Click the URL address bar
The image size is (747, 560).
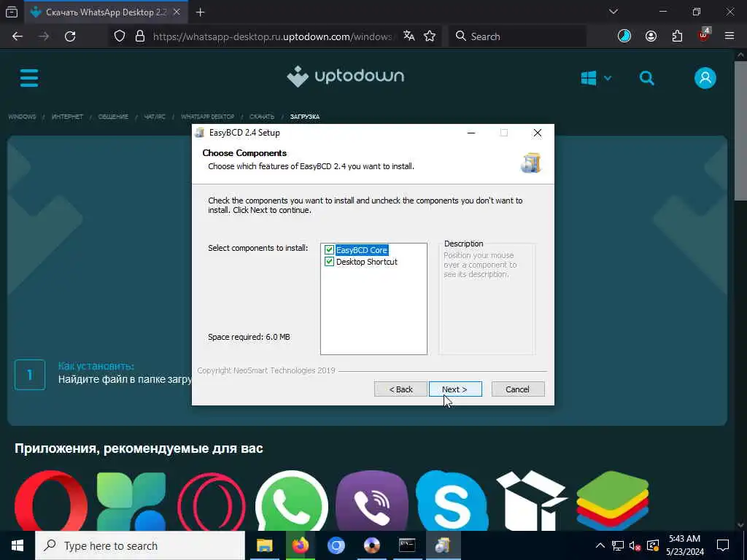pos(271,36)
